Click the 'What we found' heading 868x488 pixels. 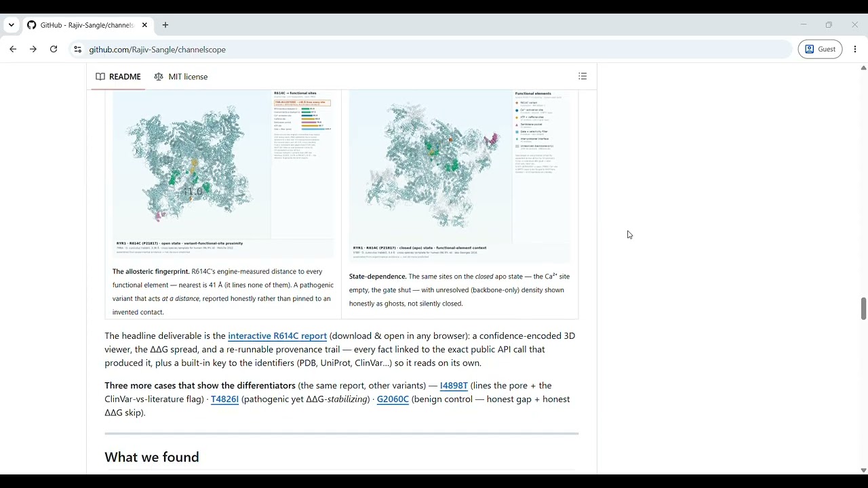point(152,457)
